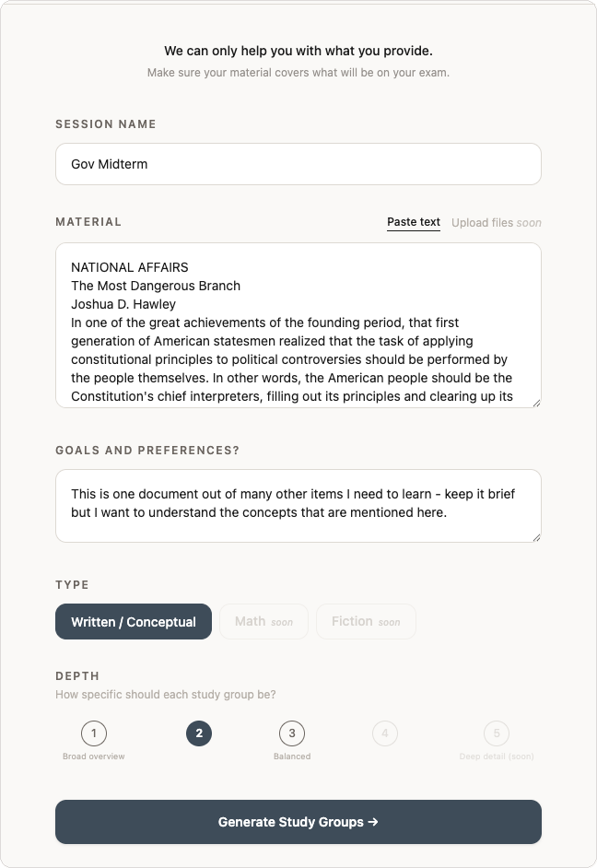Select the Written / Conceptual type
This screenshot has width=597, height=868.
click(133, 621)
